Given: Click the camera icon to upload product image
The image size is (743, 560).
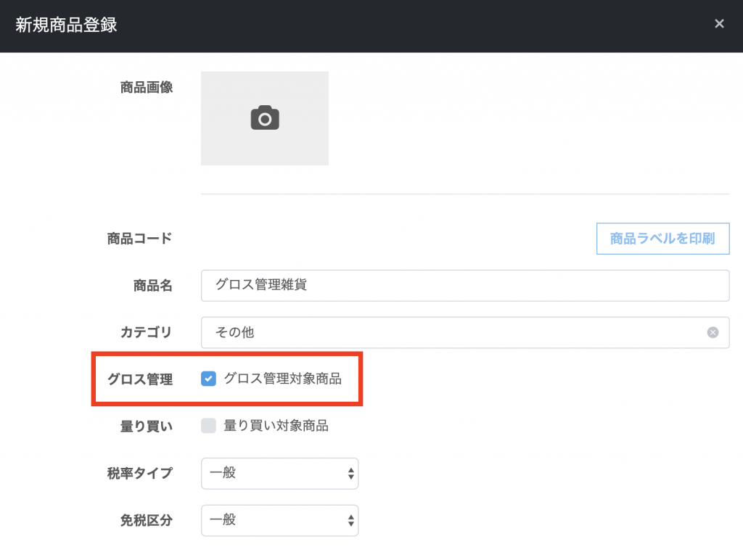Looking at the screenshot, I should pos(265,118).
